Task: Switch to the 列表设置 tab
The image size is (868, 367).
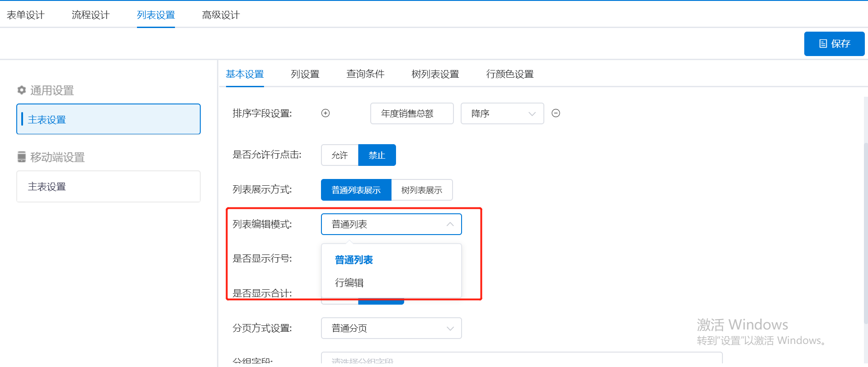Action: (156, 15)
